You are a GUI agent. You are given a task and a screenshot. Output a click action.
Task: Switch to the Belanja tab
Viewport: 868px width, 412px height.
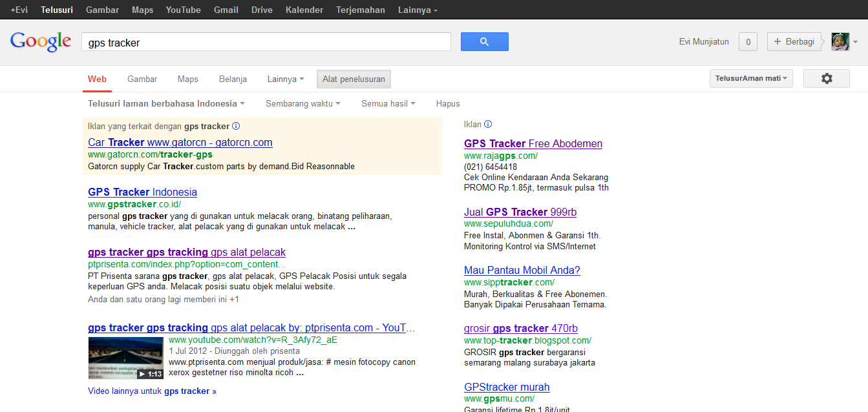coord(233,79)
